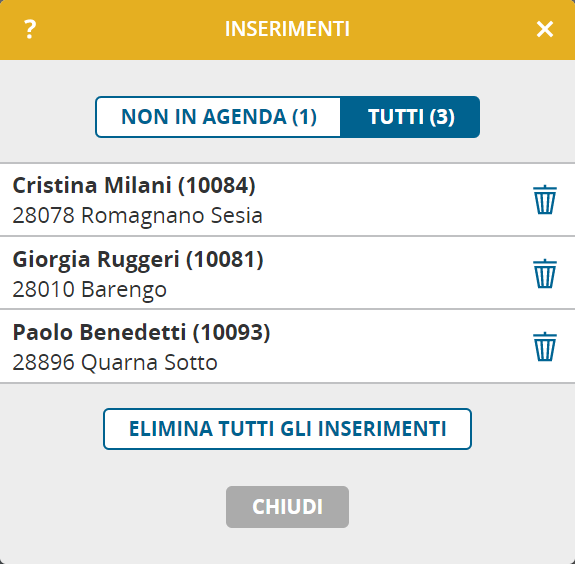Switch to the NON IN AGENDA (1) tab
This screenshot has width=575, height=564.
point(219,117)
